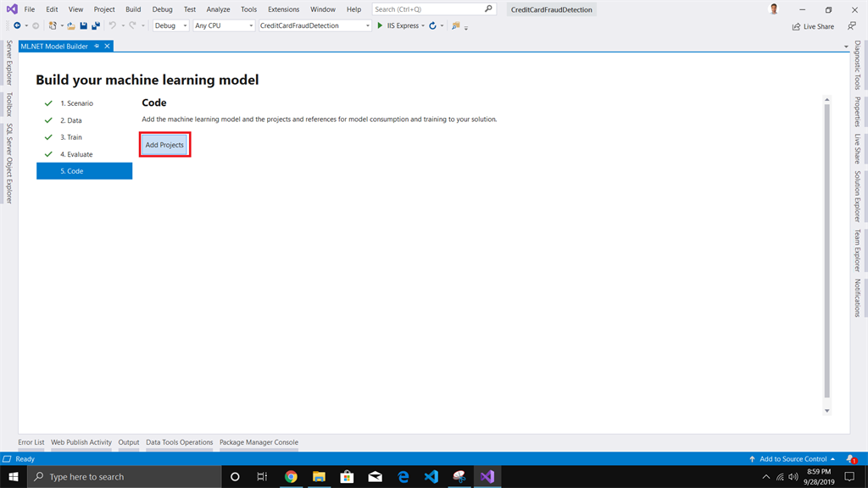Open the File menu
Screen dimensions: 868x488
30,9
